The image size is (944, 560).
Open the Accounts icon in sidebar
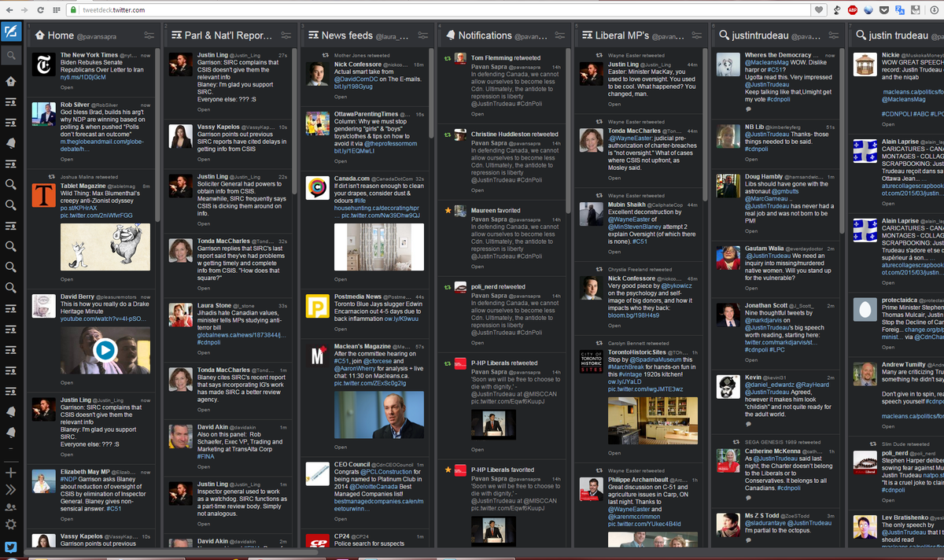[10, 507]
